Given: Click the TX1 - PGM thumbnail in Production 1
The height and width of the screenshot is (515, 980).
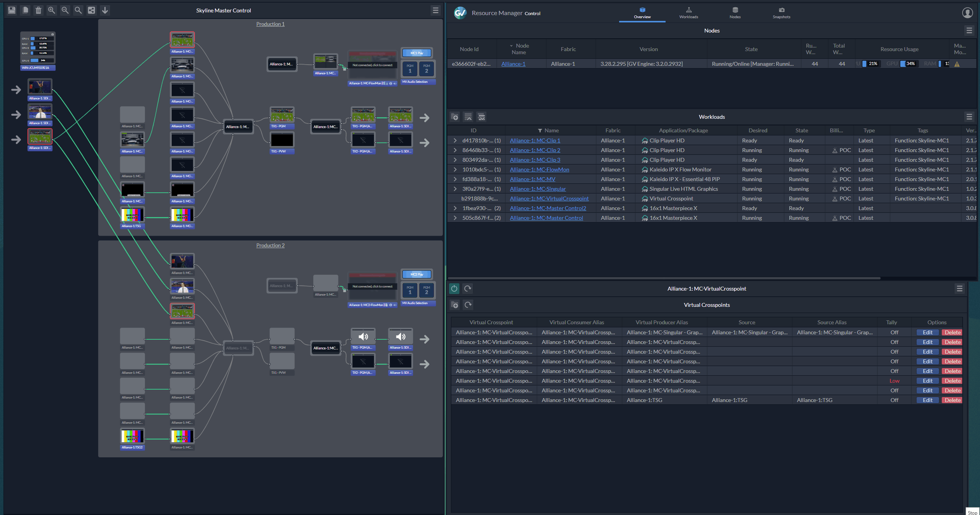Looking at the screenshot, I should tap(282, 115).
